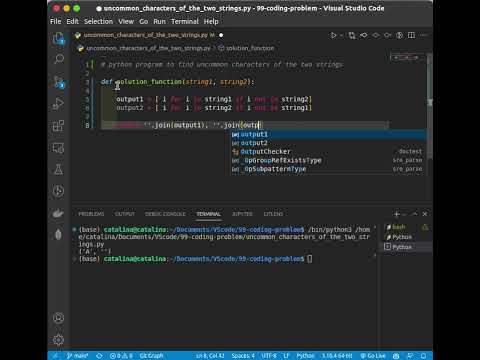Open the Docker view in activity bar
The width and height of the screenshot is (480, 360).
[x=59, y=213]
